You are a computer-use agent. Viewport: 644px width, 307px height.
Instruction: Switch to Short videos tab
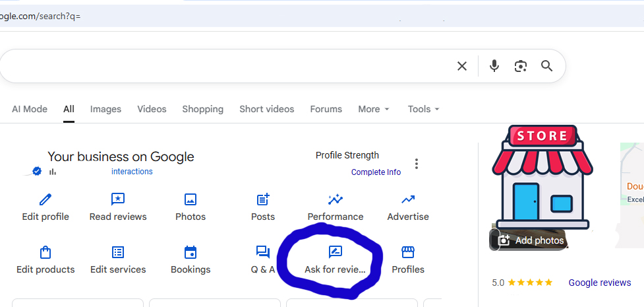[266, 109]
